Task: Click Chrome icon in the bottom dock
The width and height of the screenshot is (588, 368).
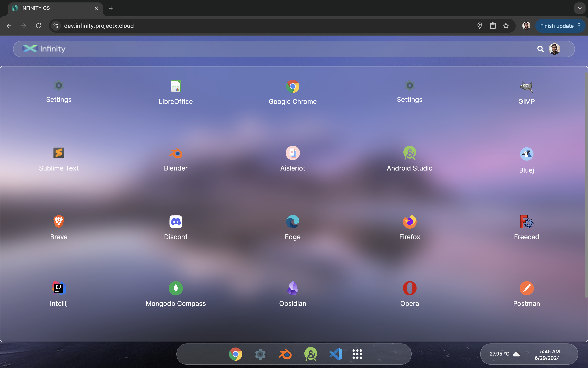Action: (x=235, y=354)
